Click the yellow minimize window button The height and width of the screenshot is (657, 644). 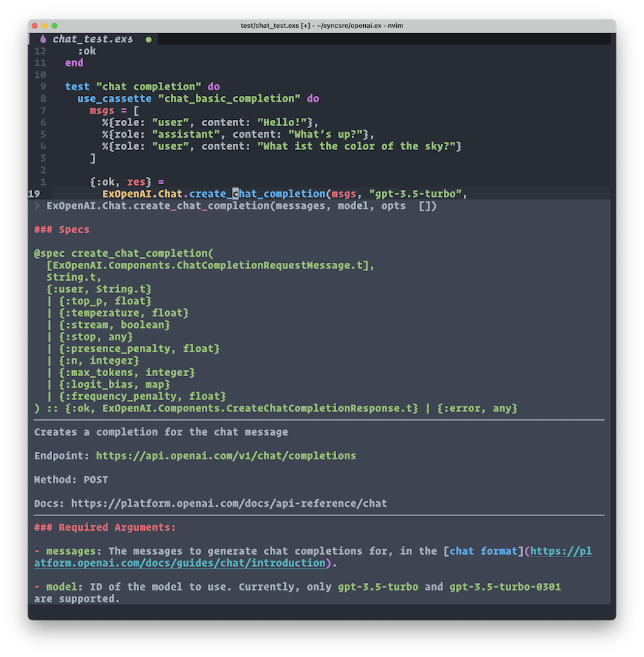tap(44, 26)
